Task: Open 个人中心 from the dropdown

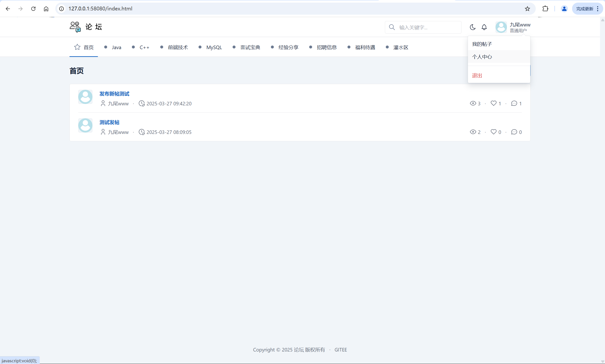Action: [482, 57]
